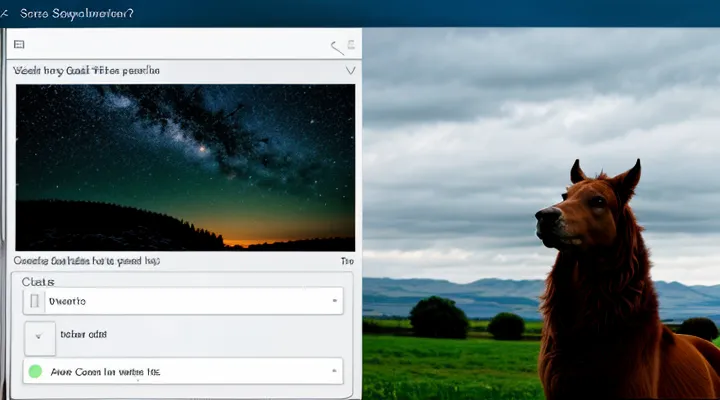Click the small icon right of the pencil
Image resolution: width=720 pixels, height=400 pixels.
point(352,45)
